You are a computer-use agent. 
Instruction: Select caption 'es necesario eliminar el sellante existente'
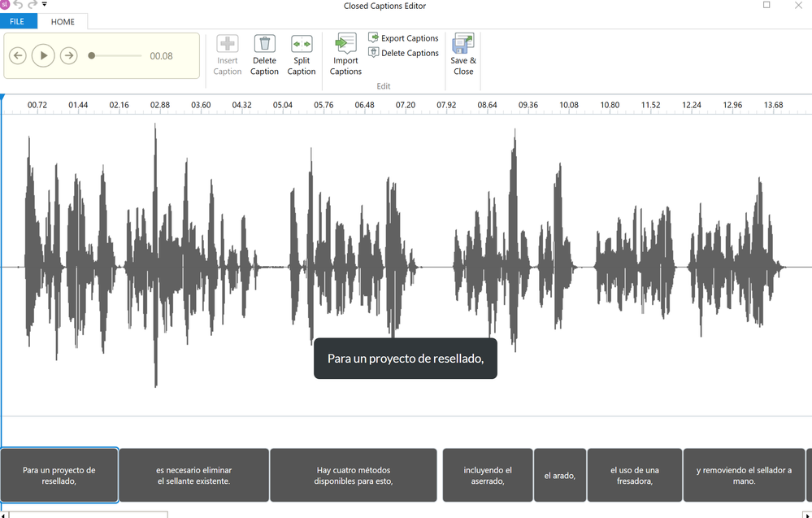click(x=193, y=476)
